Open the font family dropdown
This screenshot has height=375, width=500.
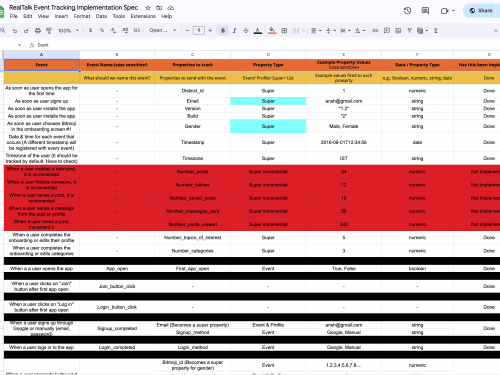click(x=162, y=30)
